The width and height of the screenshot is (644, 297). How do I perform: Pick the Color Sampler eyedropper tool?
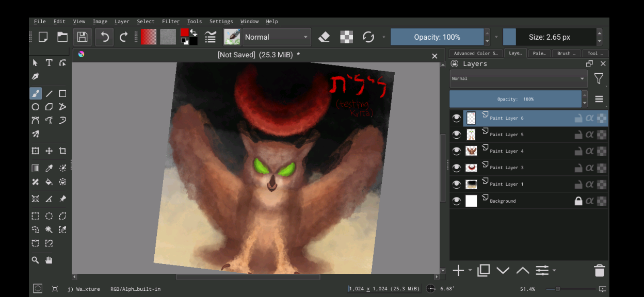coord(49,168)
